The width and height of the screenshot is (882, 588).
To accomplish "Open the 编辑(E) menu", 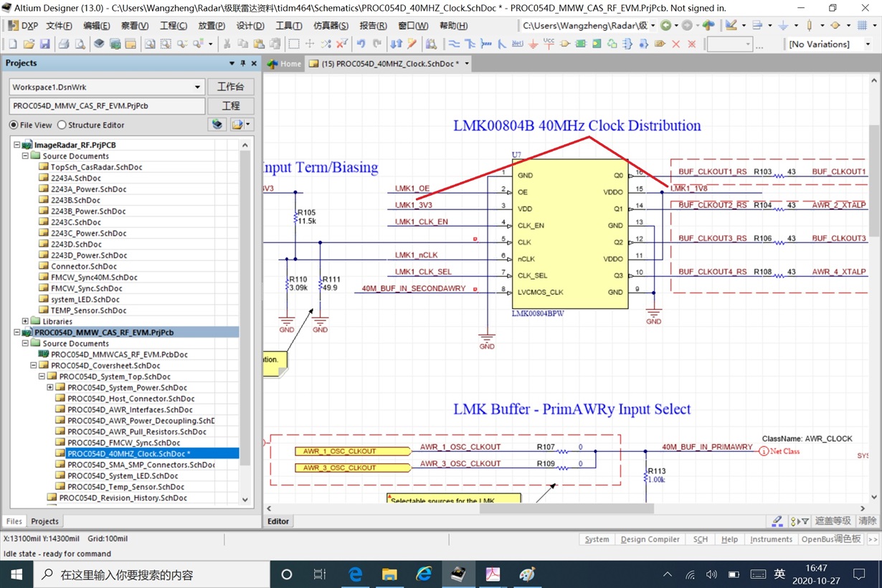I will [97, 26].
